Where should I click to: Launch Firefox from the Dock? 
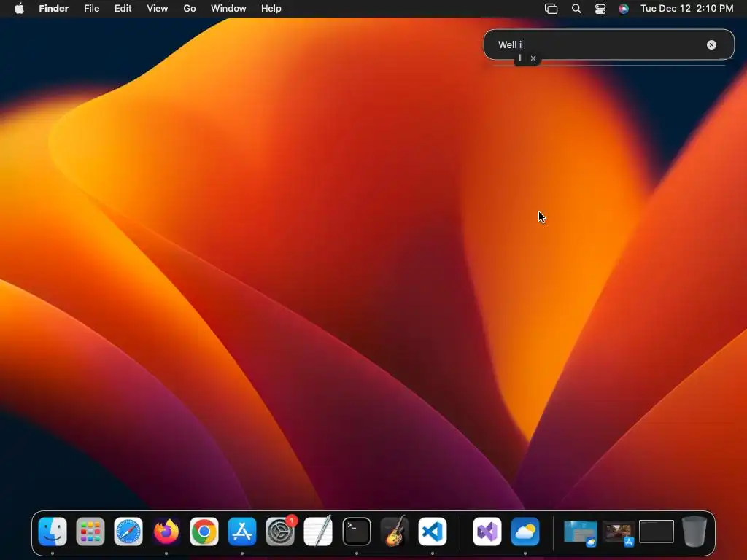tap(166, 531)
